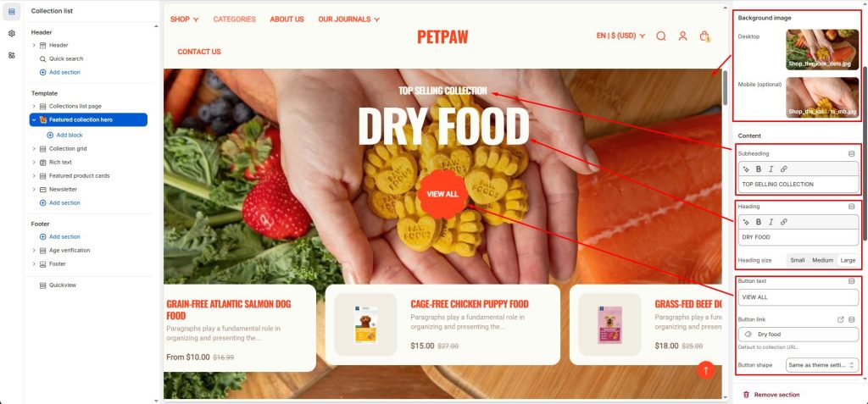
Task: Open the account user icon
Action: tap(682, 36)
